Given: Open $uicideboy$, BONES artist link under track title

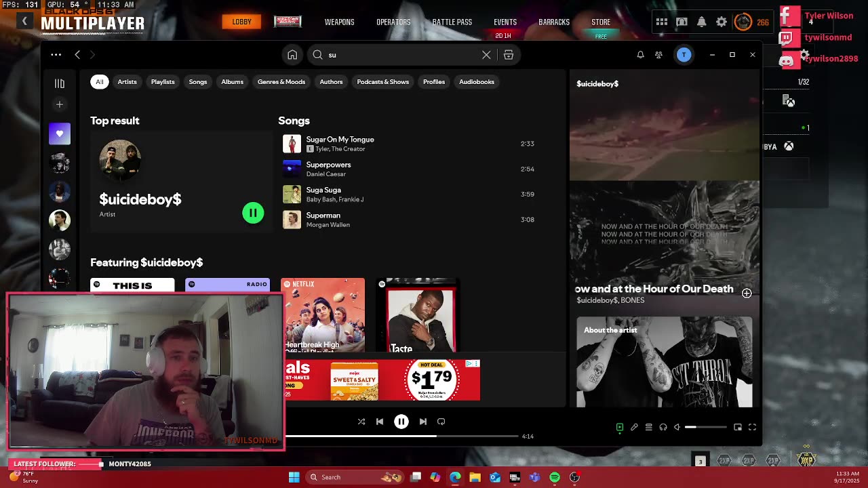Looking at the screenshot, I should click(610, 300).
